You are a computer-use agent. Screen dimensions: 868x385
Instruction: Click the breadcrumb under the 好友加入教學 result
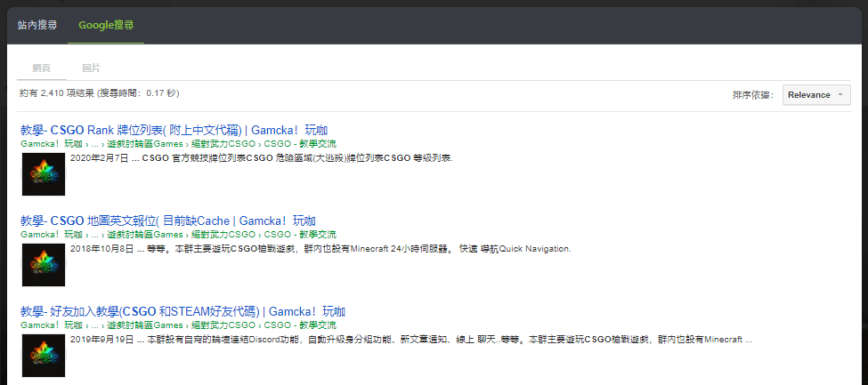click(x=178, y=325)
